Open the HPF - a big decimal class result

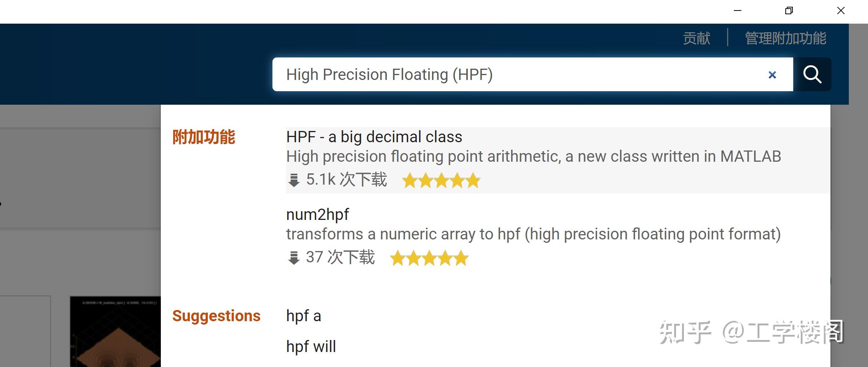pyautogui.click(x=374, y=137)
